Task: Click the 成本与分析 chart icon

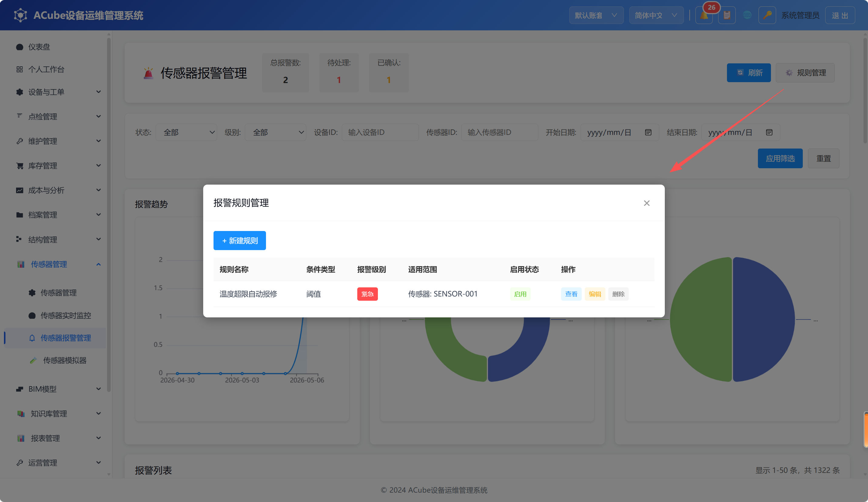Action: (20, 190)
